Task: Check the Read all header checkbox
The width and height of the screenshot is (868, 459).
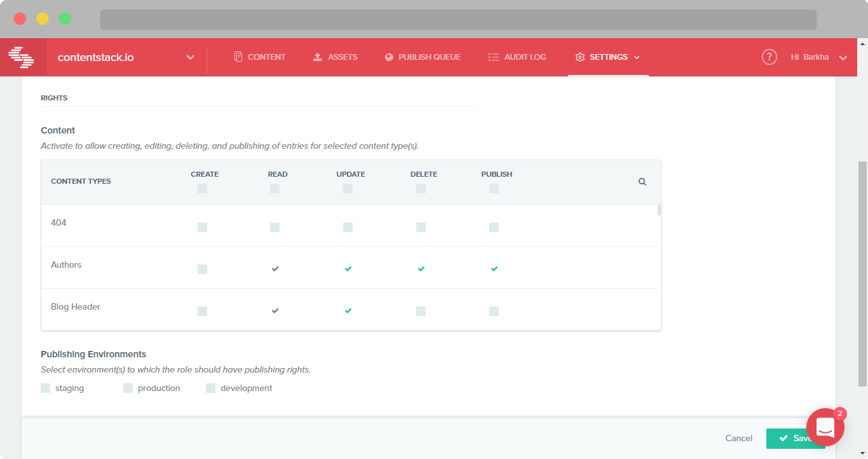Action: tap(275, 189)
